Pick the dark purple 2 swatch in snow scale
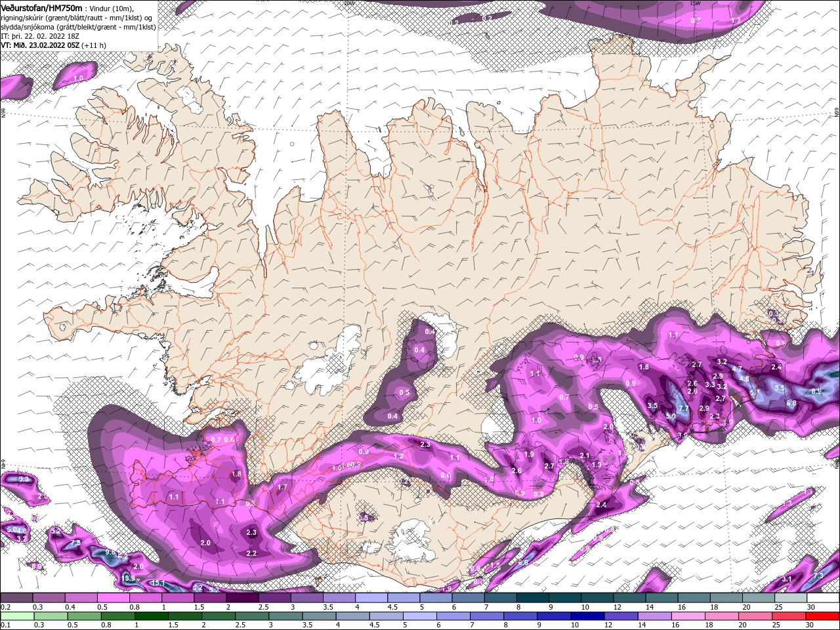Image resolution: width=840 pixels, height=630 pixels. (242, 598)
